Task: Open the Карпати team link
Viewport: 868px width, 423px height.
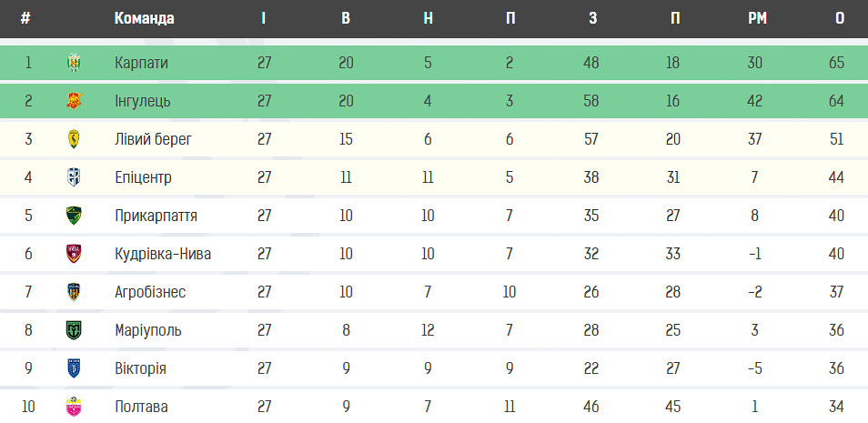Action: click(141, 63)
